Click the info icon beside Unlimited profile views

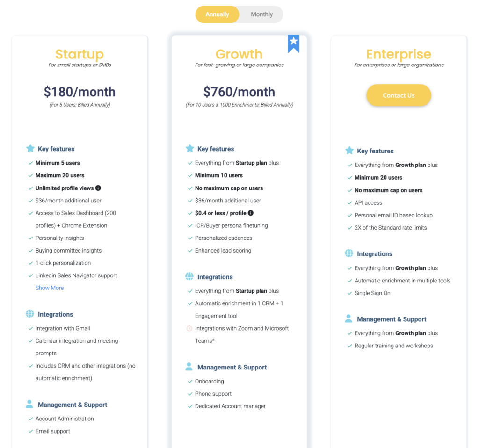98,188
